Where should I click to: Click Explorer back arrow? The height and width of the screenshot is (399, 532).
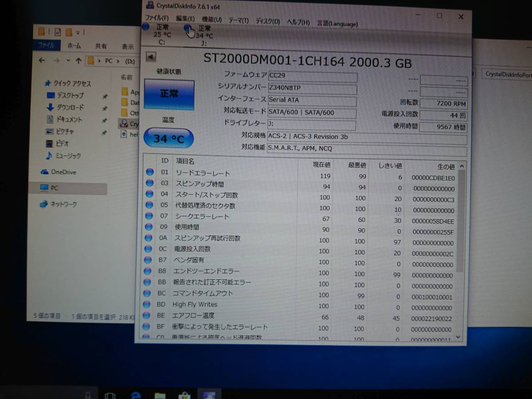click(x=42, y=60)
